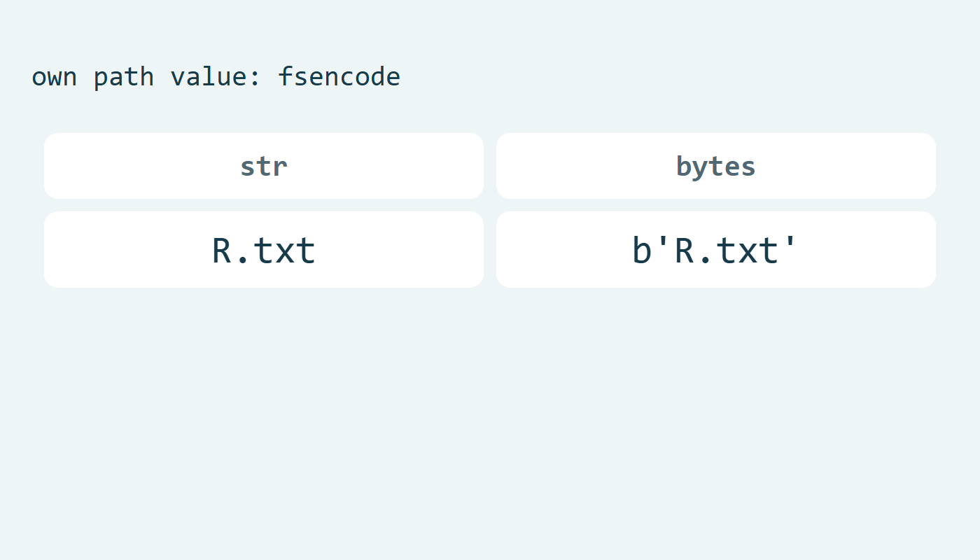The height and width of the screenshot is (560, 980).
Task: Click the word path in the heading
Action: tap(124, 76)
